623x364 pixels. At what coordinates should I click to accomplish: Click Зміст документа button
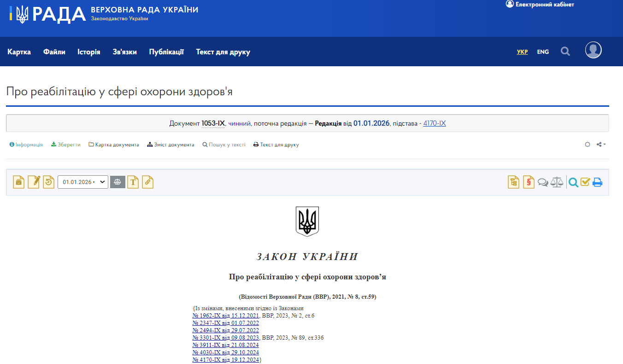(170, 144)
